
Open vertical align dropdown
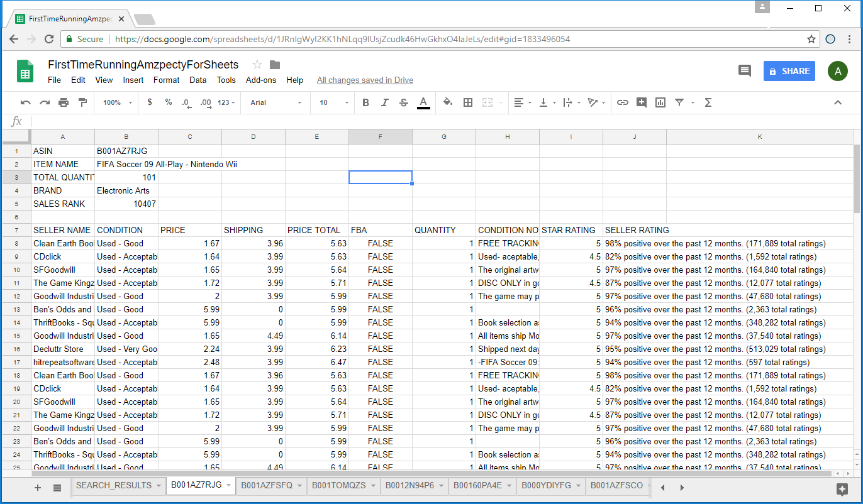click(548, 102)
